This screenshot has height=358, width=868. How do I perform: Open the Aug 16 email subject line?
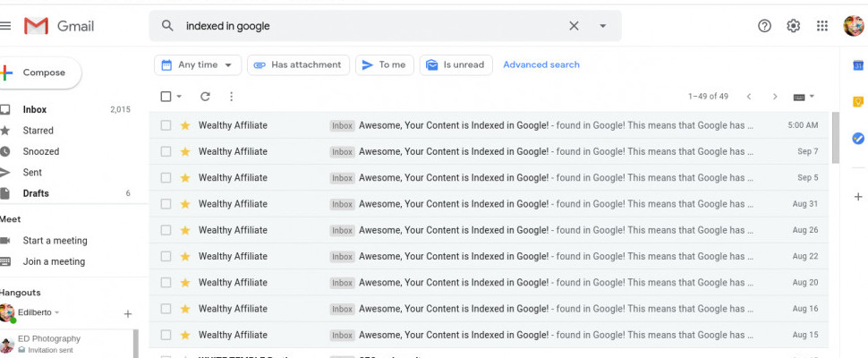(454, 309)
